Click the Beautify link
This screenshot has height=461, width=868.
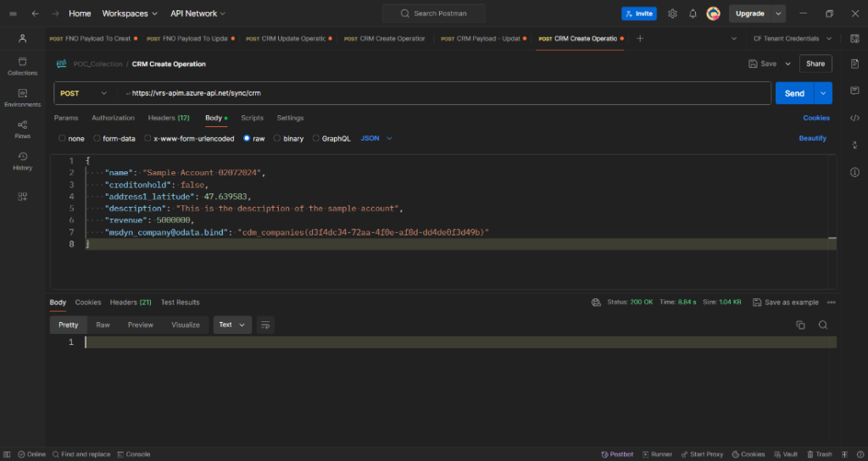click(812, 138)
